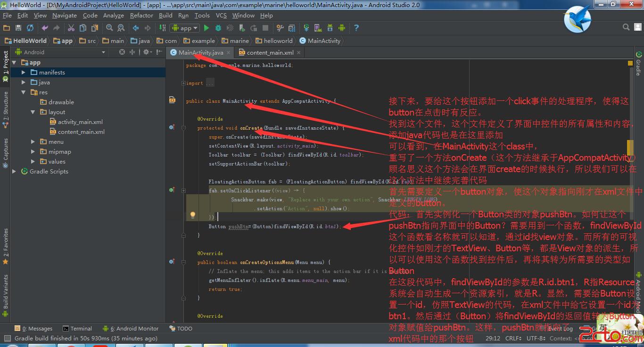Image resolution: width=644 pixels, height=347 pixels.
Task: Click the Save All toolbar icon
Action: [18, 28]
